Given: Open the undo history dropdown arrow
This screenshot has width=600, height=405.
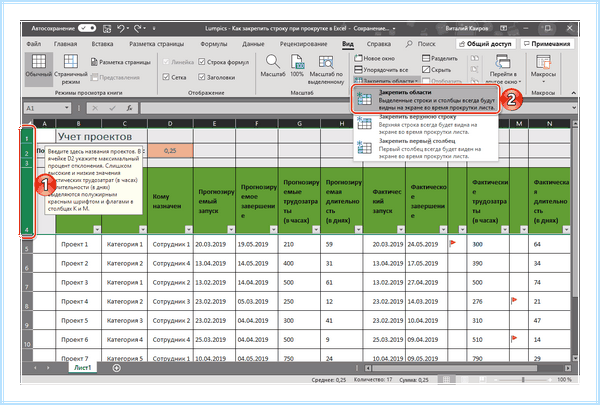Looking at the screenshot, I should tap(127, 28).
